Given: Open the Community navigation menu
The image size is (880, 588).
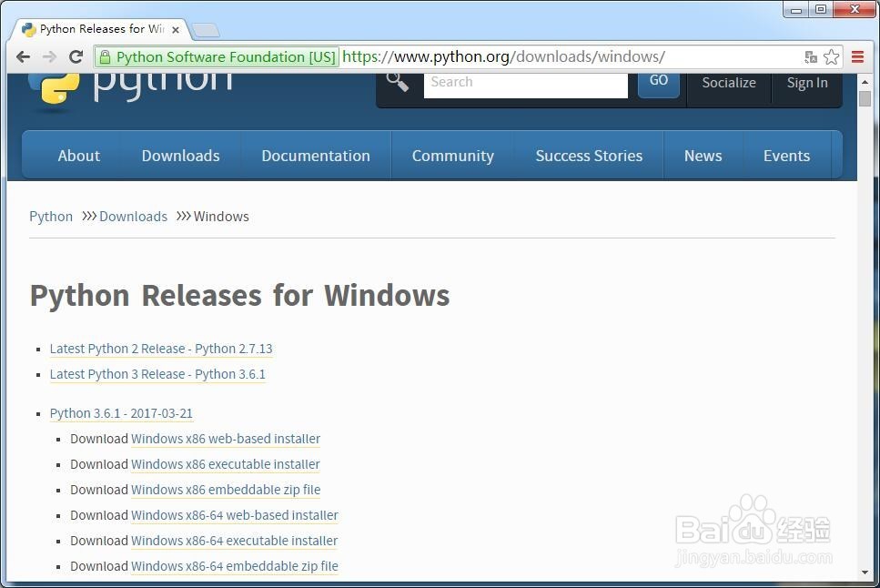Looking at the screenshot, I should point(453,156).
